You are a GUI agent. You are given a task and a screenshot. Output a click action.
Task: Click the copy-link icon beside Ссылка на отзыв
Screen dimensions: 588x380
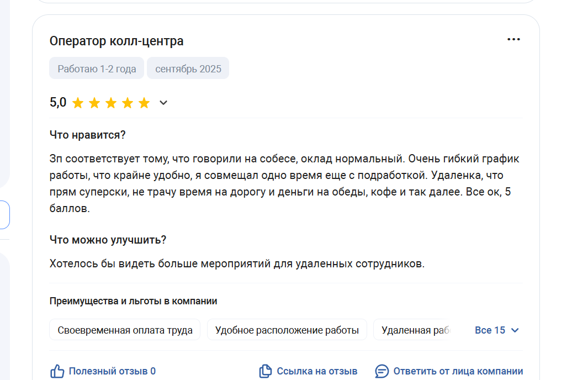266,371
